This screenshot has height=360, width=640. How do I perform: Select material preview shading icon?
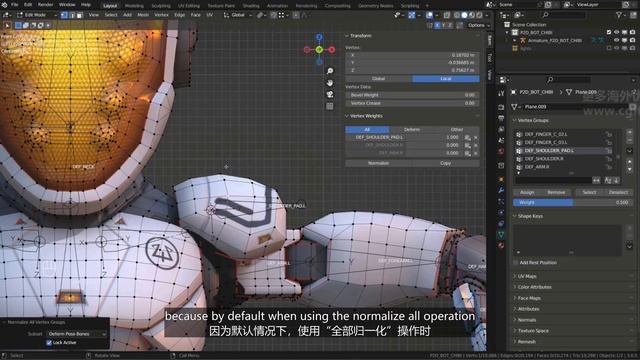[472, 15]
